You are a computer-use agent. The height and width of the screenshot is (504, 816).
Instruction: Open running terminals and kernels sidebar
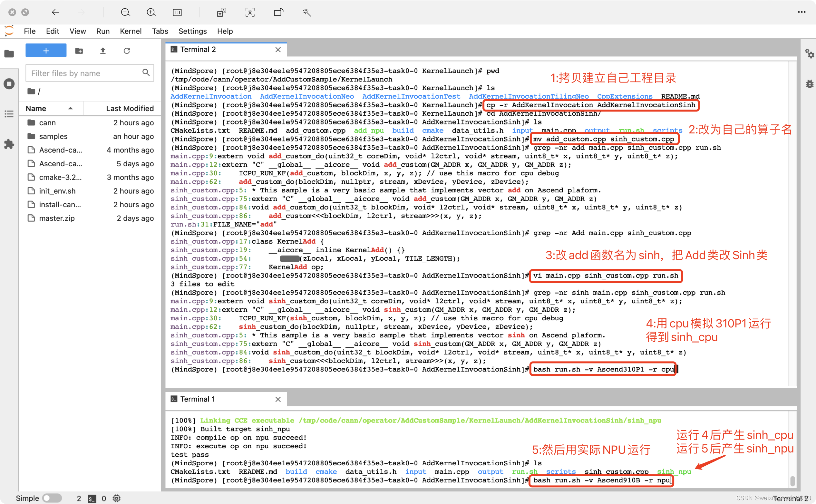coord(9,84)
